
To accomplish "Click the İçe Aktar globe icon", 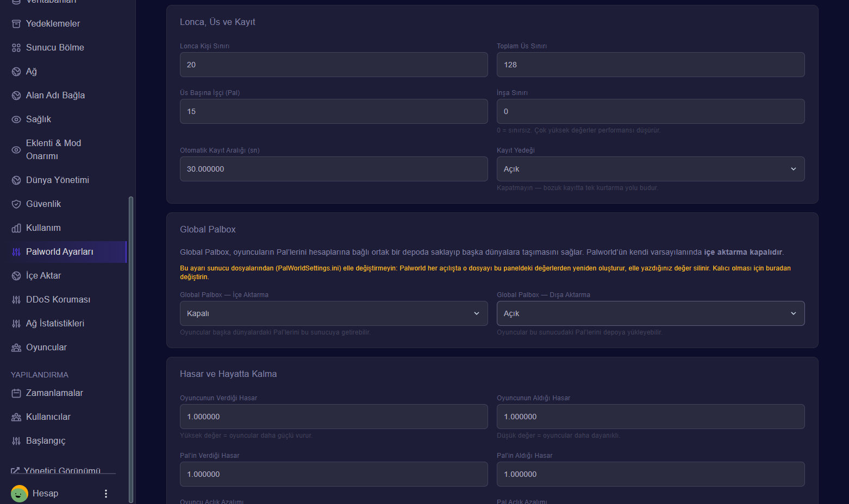I will [x=16, y=276].
